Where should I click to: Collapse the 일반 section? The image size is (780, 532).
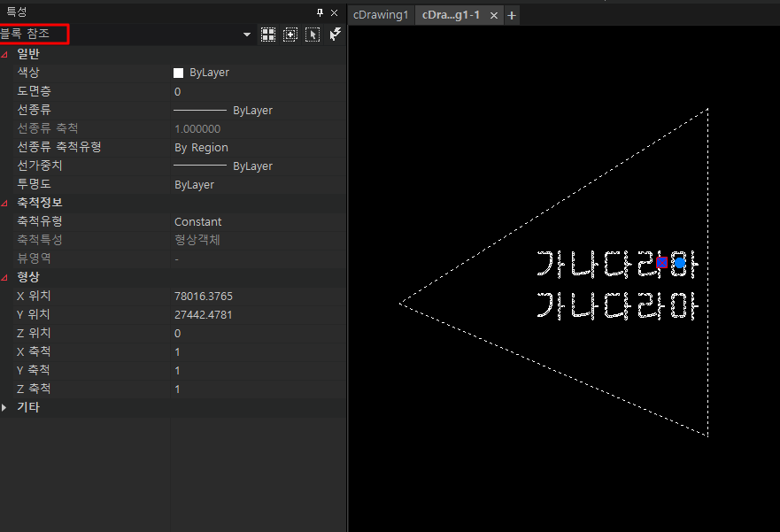click(5, 54)
